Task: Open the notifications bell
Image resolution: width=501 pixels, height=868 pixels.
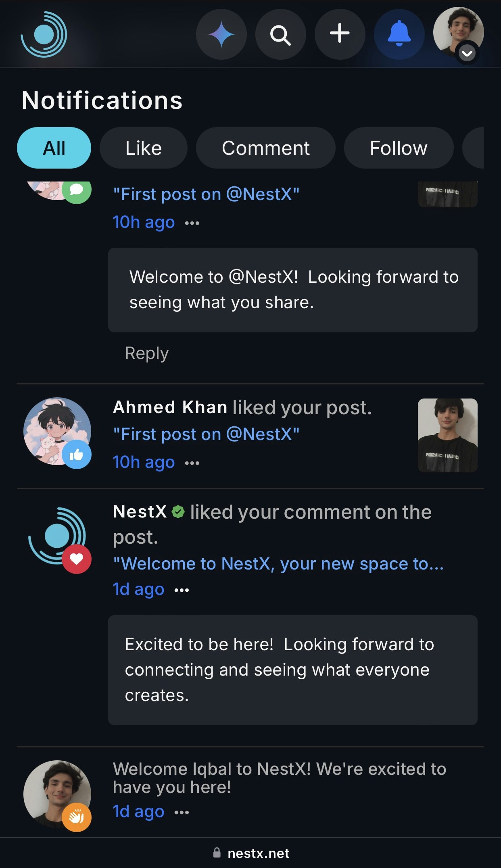Action: click(399, 34)
